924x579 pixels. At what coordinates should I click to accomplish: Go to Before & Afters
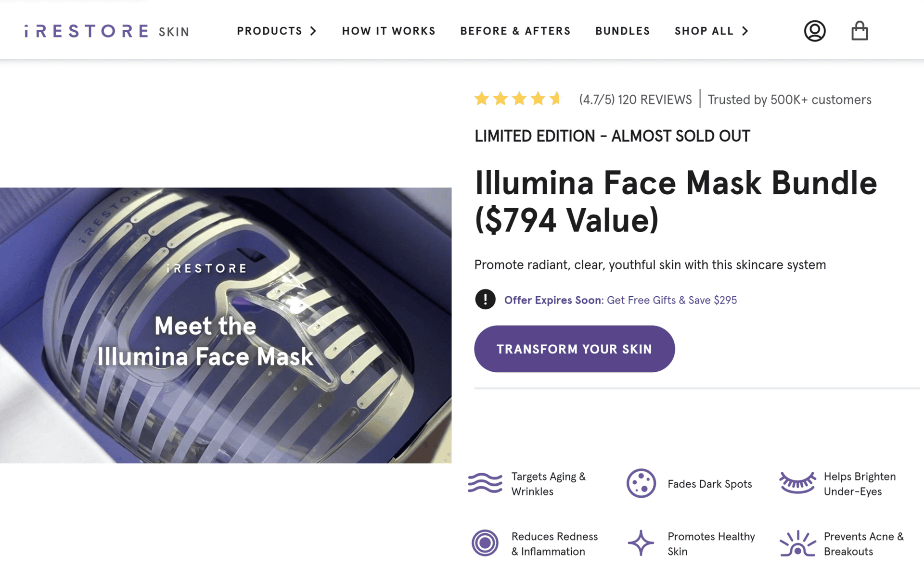[515, 31]
